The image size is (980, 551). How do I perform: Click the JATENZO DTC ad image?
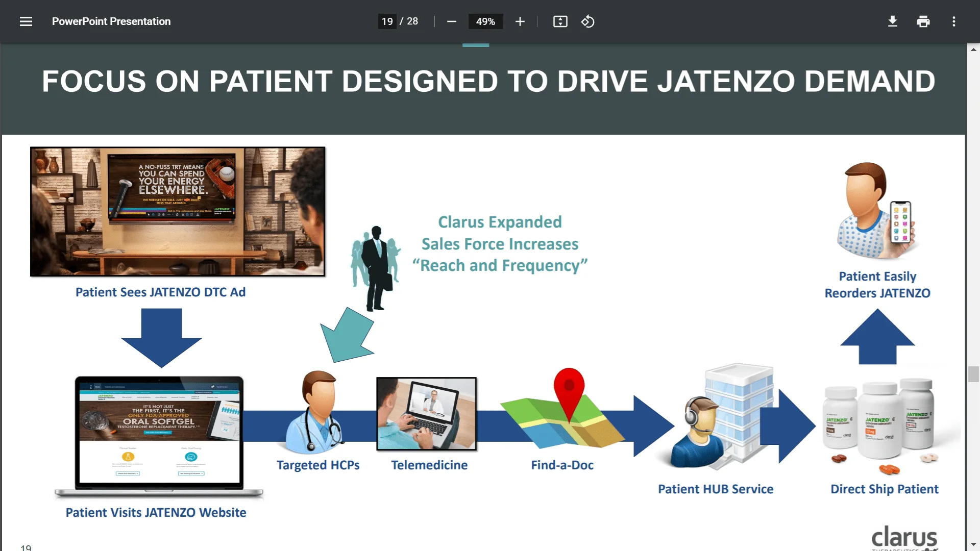(x=178, y=212)
